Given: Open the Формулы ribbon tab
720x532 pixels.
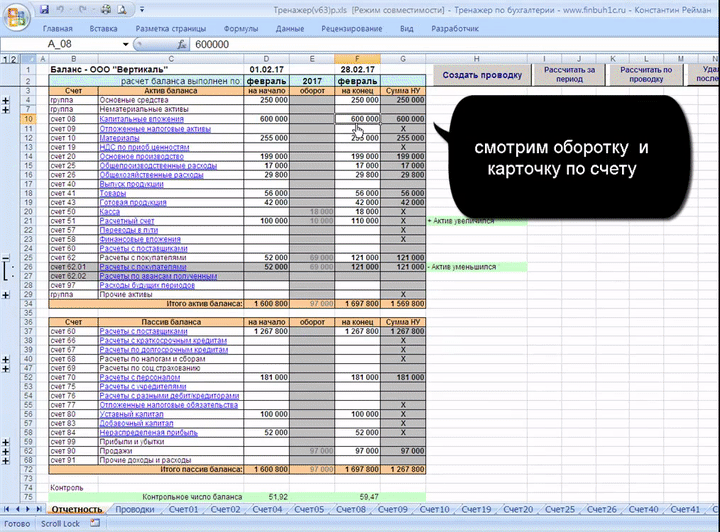Looking at the screenshot, I should point(241,29).
